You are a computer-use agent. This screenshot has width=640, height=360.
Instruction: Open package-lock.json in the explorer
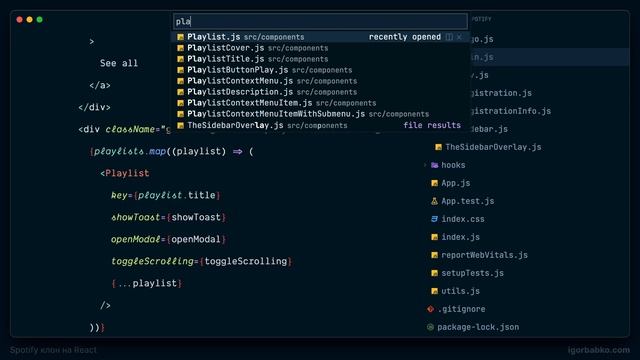[478, 327]
